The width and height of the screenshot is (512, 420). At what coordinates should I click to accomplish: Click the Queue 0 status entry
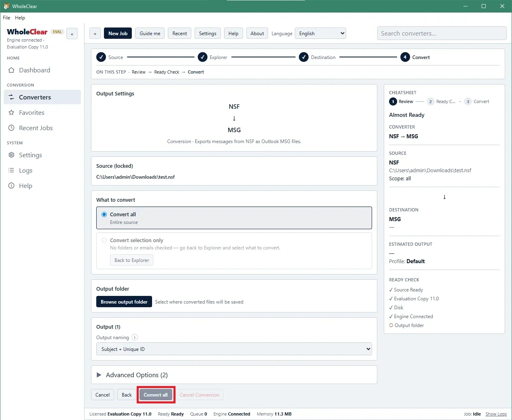click(x=199, y=414)
